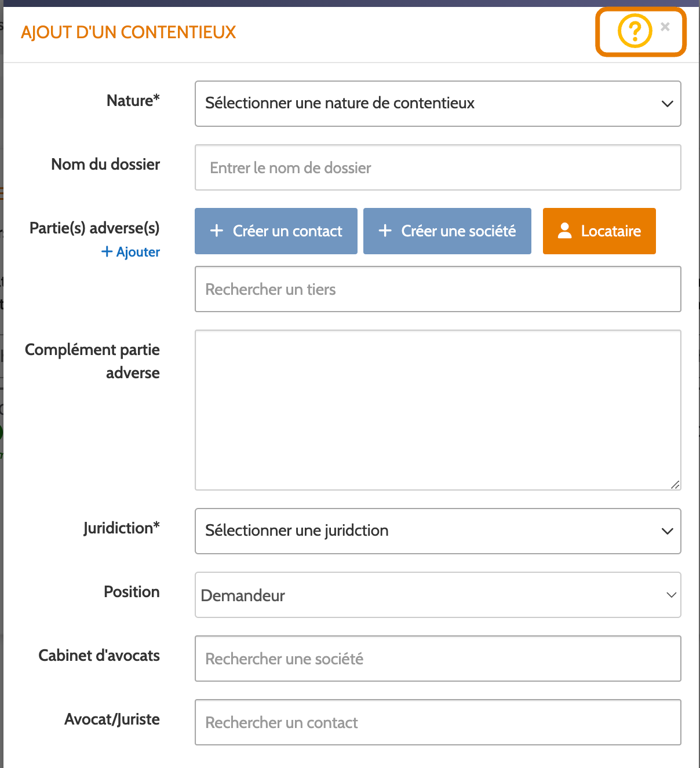Expand the Nature dropdown chevron
Image resolution: width=700 pixels, height=768 pixels.
pyautogui.click(x=668, y=104)
